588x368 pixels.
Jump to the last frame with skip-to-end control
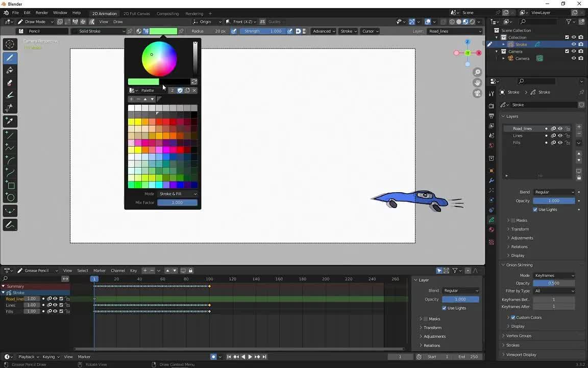264,357
